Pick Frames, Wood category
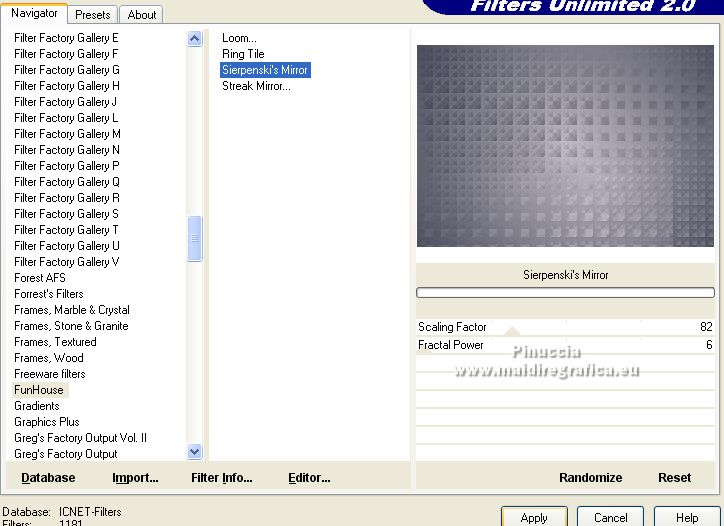 coord(49,358)
